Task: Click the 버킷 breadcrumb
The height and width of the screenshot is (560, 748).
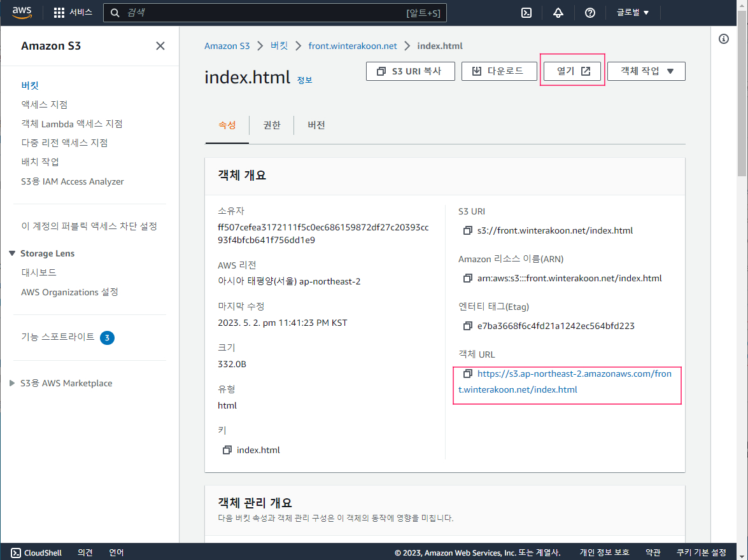Action: [x=279, y=46]
